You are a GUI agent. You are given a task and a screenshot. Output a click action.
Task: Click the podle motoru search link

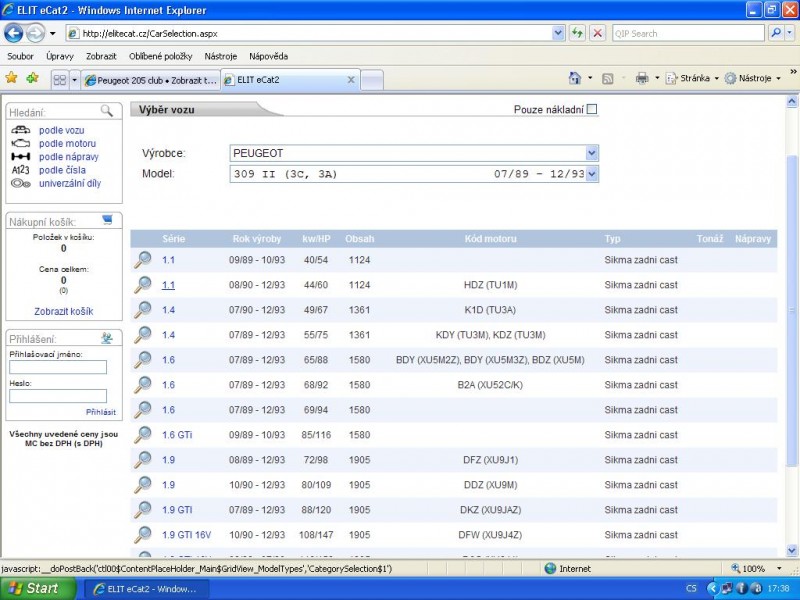coord(67,144)
